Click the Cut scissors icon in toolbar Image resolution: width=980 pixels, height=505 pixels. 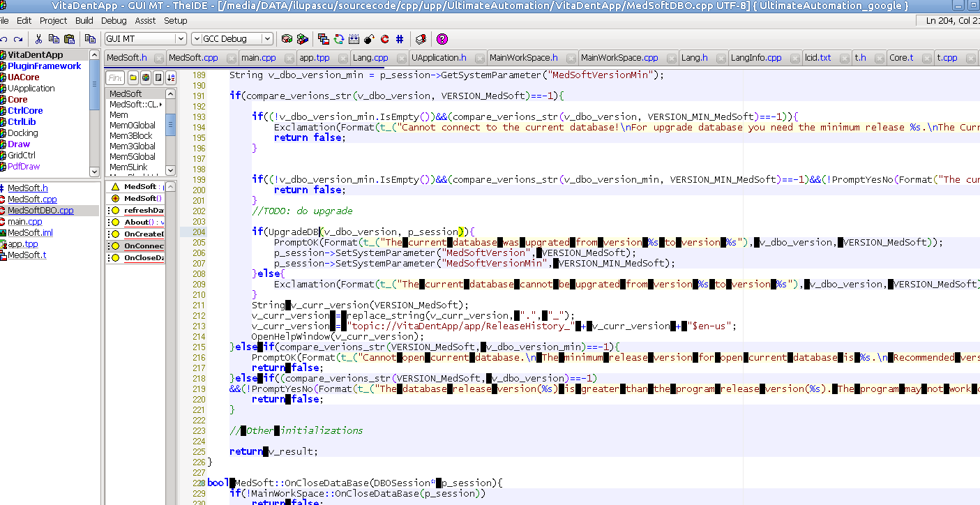(x=38, y=39)
